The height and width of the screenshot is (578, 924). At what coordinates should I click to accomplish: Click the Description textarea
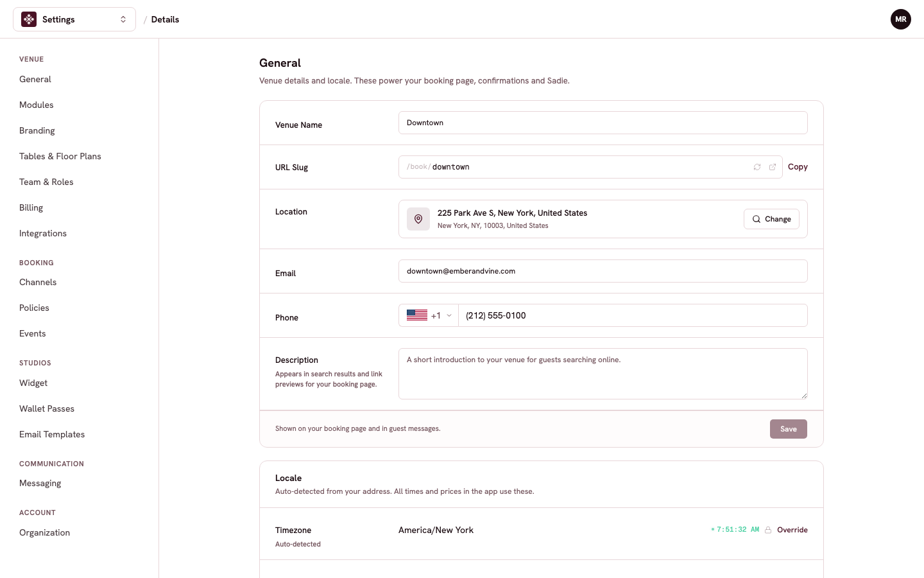point(603,374)
